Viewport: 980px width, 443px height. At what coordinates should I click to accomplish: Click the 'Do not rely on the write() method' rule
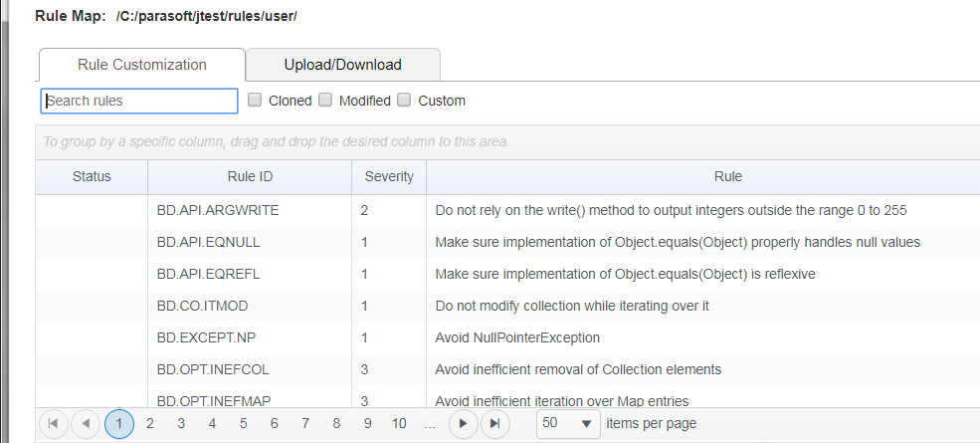click(671, 210)
